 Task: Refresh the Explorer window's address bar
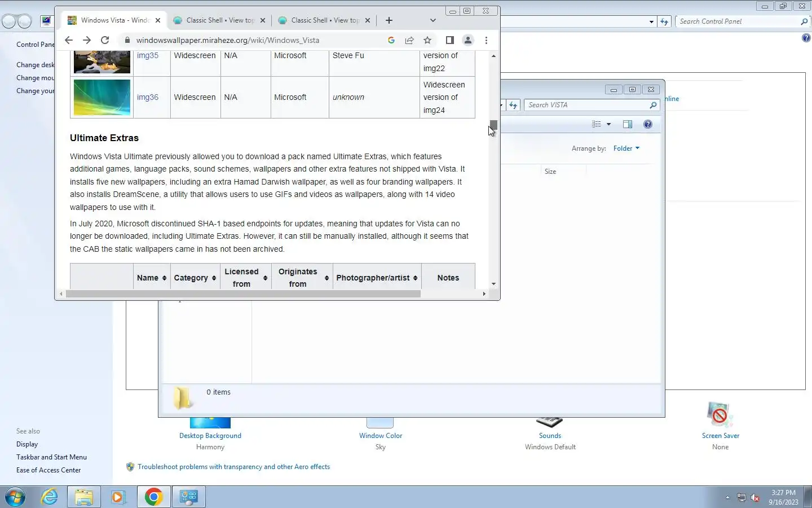pyautogui.click(x=513, y=105)
